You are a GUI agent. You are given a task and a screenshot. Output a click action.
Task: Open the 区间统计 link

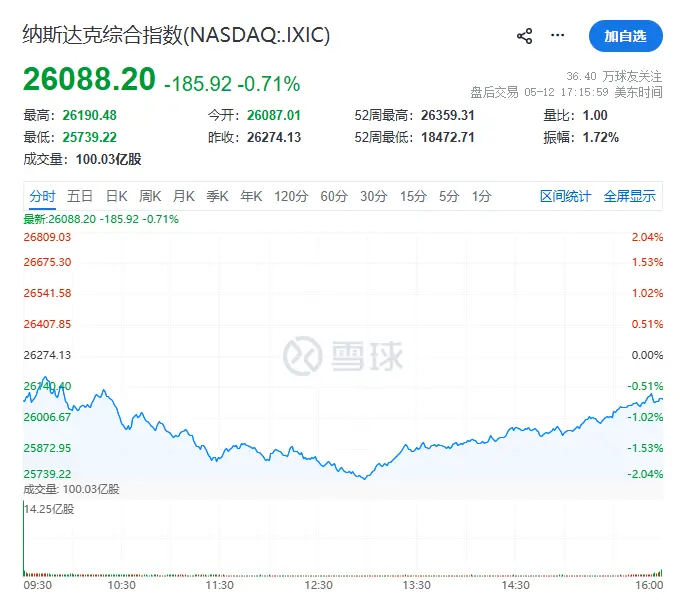pos(565,196)
